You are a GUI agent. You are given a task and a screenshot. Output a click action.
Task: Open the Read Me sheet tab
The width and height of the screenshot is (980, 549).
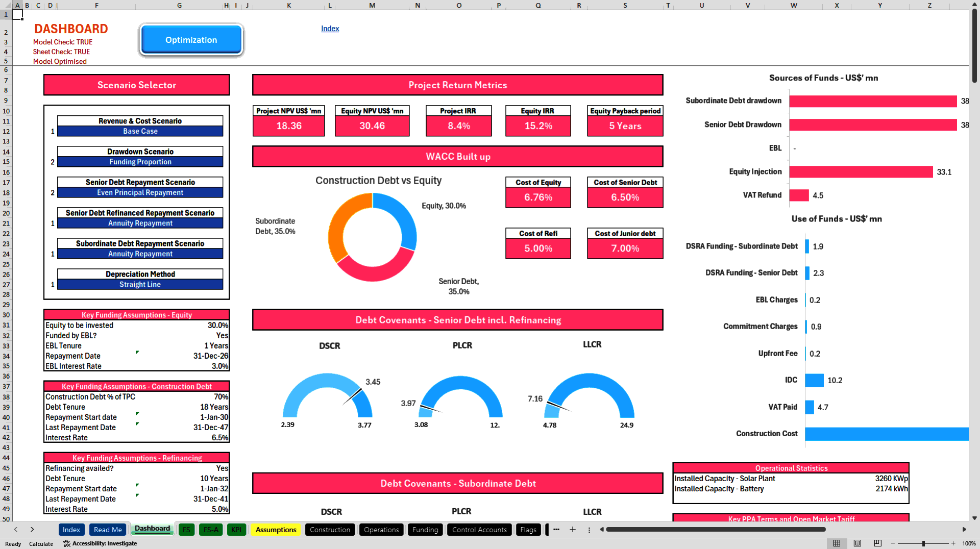[x=108, y=530]
